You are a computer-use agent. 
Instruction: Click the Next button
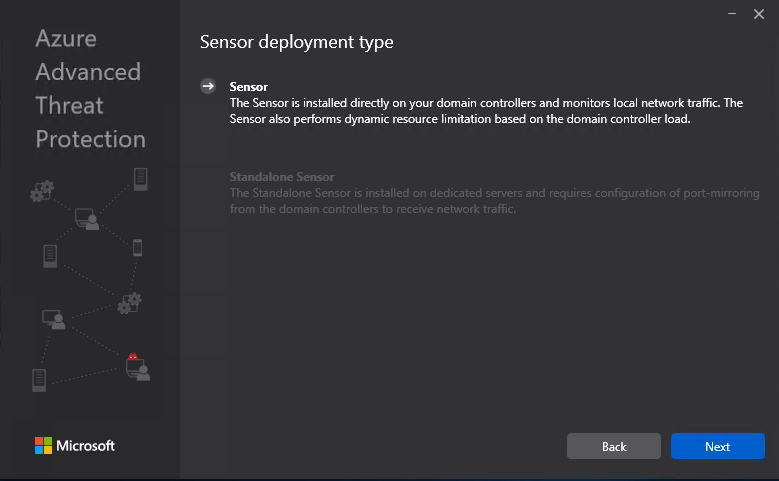[717, 446]
